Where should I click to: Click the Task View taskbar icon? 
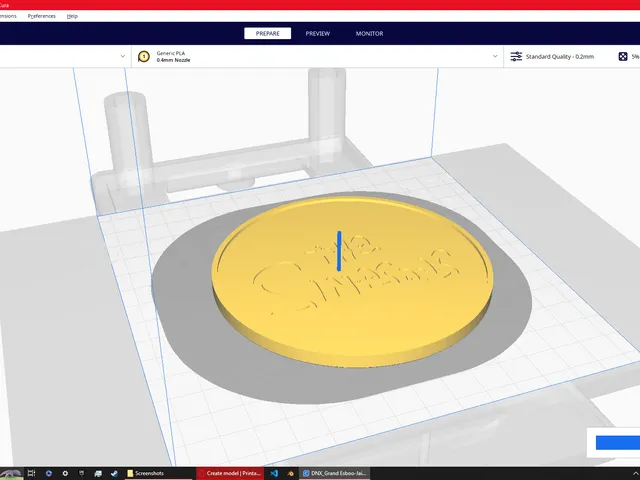31,473
